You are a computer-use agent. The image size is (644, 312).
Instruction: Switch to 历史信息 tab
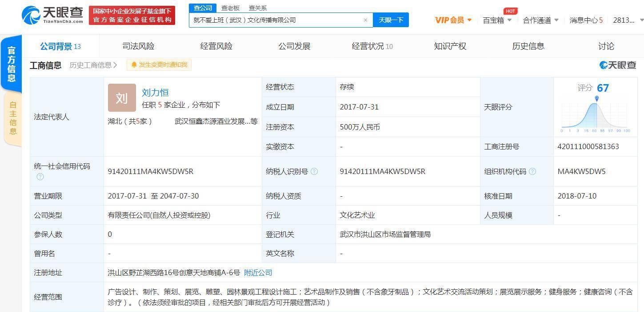click(528, 46)
